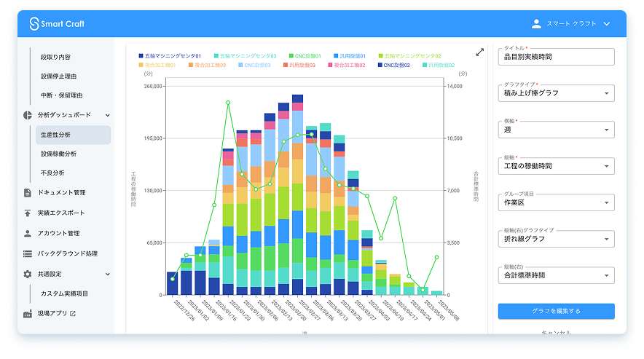Open 実績エクスポート page
Image resolution: width=644 pixels, height=359 pixels.
point(61,213)
